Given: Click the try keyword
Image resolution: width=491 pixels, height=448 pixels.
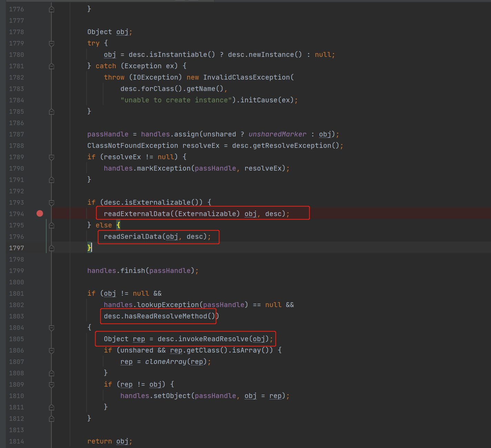Looking at the screenshot, I should pos(93,43).
